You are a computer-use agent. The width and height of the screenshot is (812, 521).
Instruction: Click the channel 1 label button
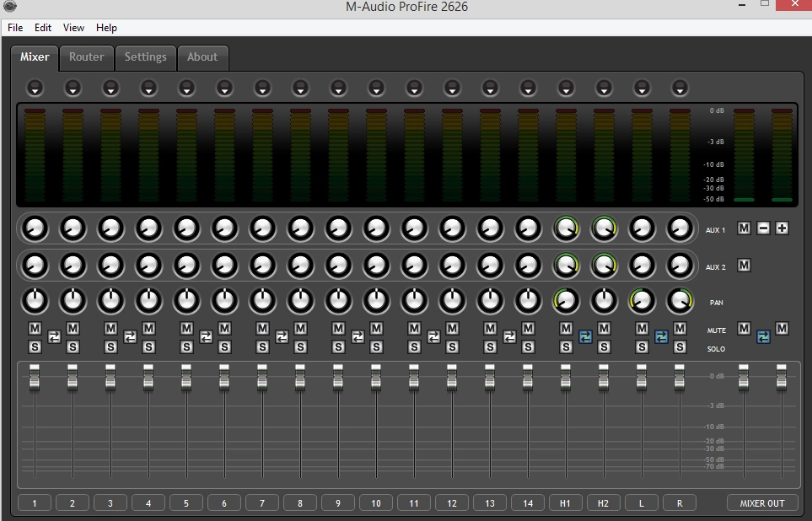pos(35,502)
